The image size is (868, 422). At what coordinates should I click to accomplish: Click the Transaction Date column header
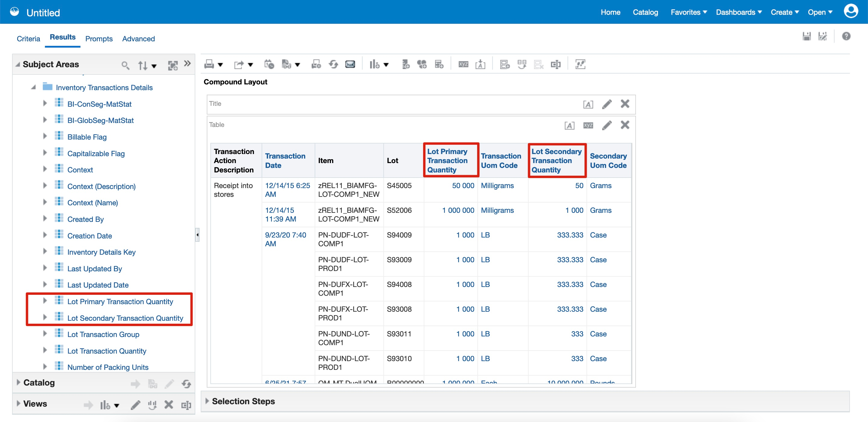[285, 160]
